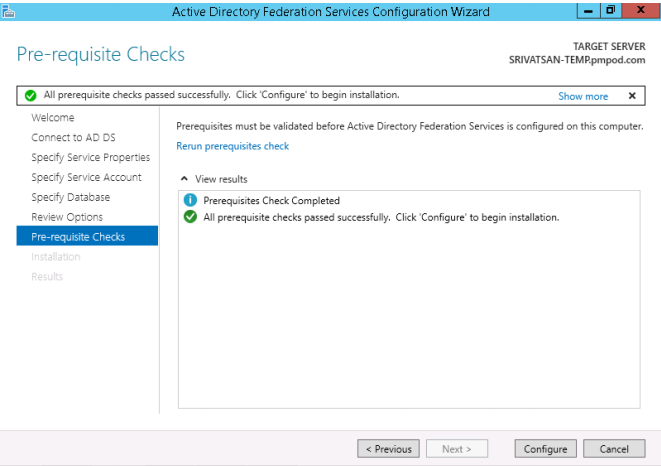Image resolution: width=661 pixels, height=466 pixels.
Task: Switch to Specify Database step
Action: tap(70, 197)
